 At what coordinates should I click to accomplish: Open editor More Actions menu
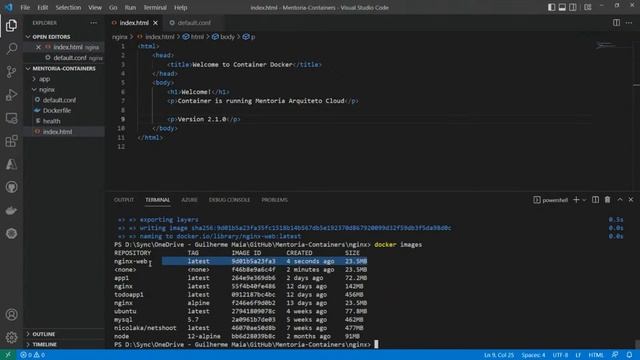coord(629,23)
